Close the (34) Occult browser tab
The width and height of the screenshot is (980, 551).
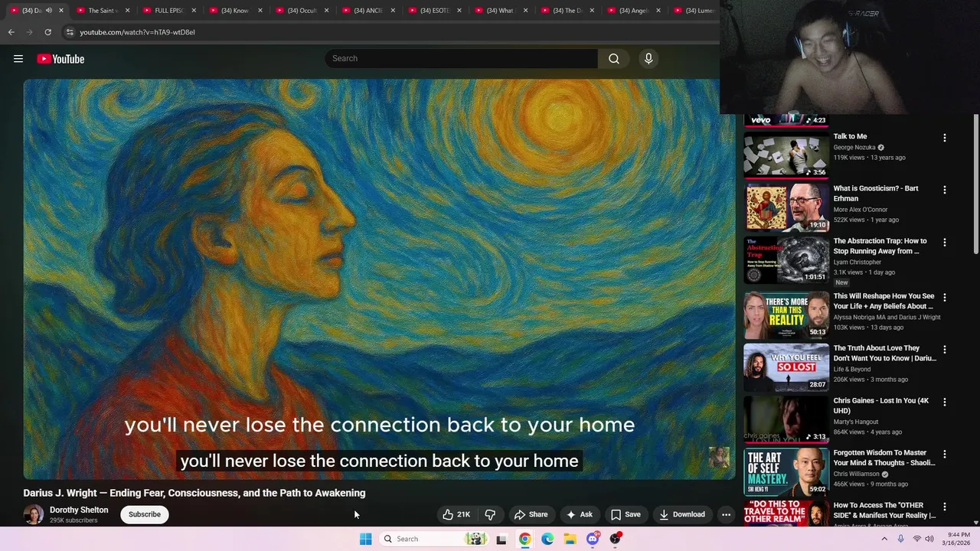[x=326, y=11]
